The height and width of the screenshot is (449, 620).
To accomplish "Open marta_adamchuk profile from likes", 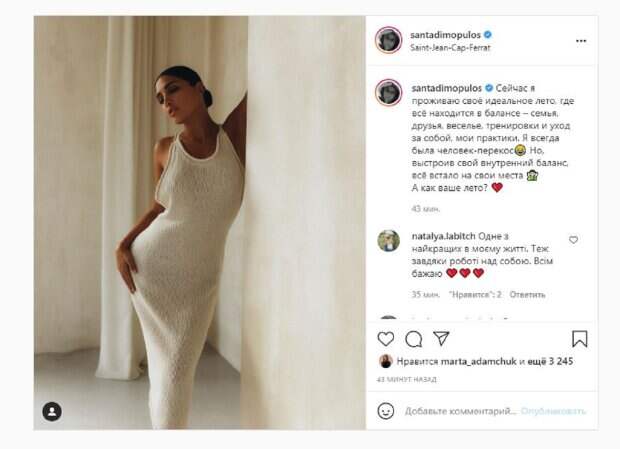I will point(478,361).
